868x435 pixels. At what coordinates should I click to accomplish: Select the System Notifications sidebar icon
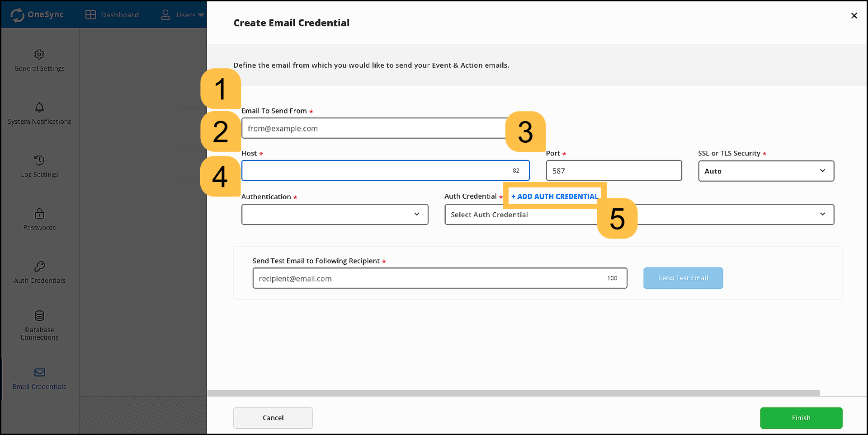39,113
